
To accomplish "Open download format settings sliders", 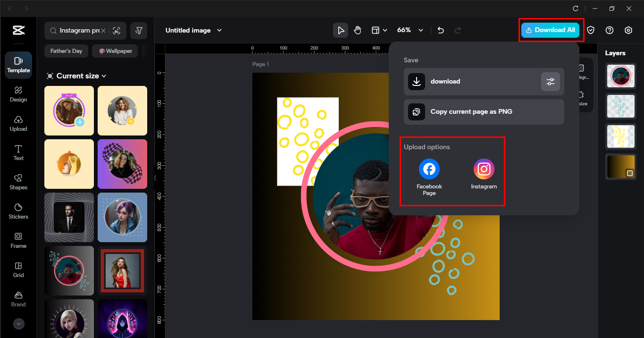I will [x=550, y=81].
